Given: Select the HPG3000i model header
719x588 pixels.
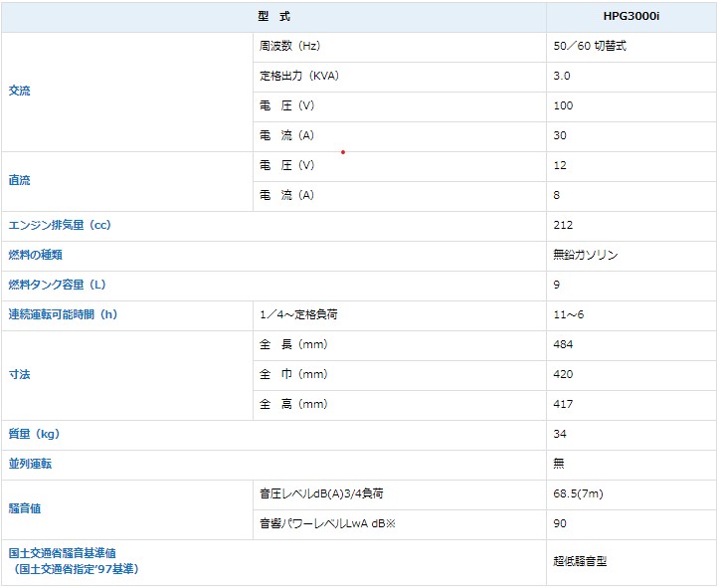Looking at the screenshot, I should [x=630, y=17].
